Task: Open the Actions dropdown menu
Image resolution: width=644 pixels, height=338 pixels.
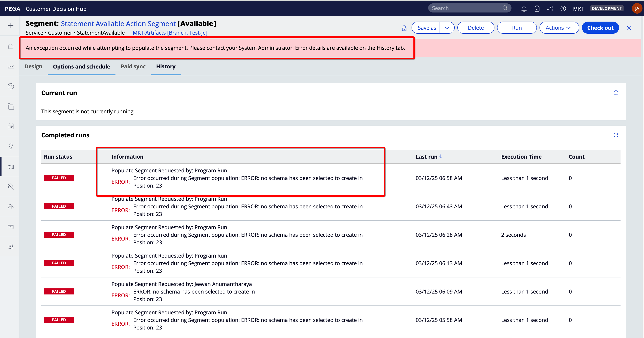Action: [559, 28]
